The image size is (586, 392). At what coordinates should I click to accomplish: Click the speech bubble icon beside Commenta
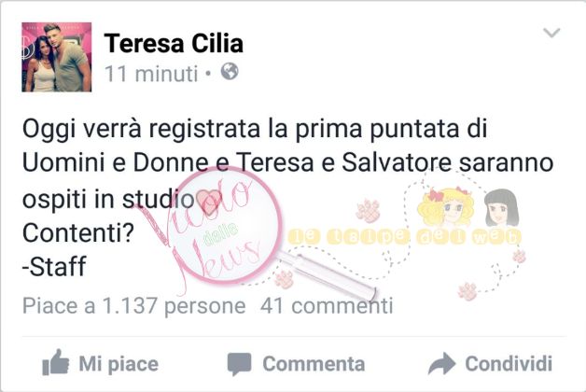(x=239, y=364)
